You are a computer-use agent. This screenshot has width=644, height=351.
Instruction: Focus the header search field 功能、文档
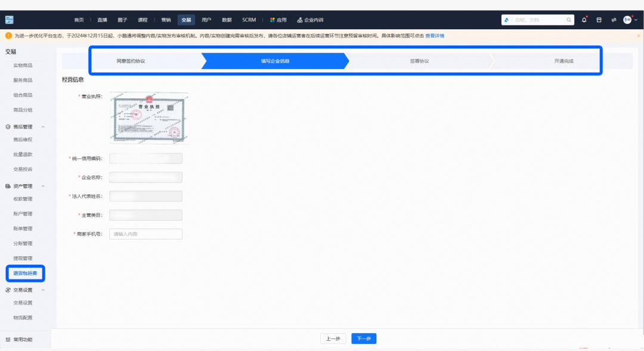click(538, 20)
